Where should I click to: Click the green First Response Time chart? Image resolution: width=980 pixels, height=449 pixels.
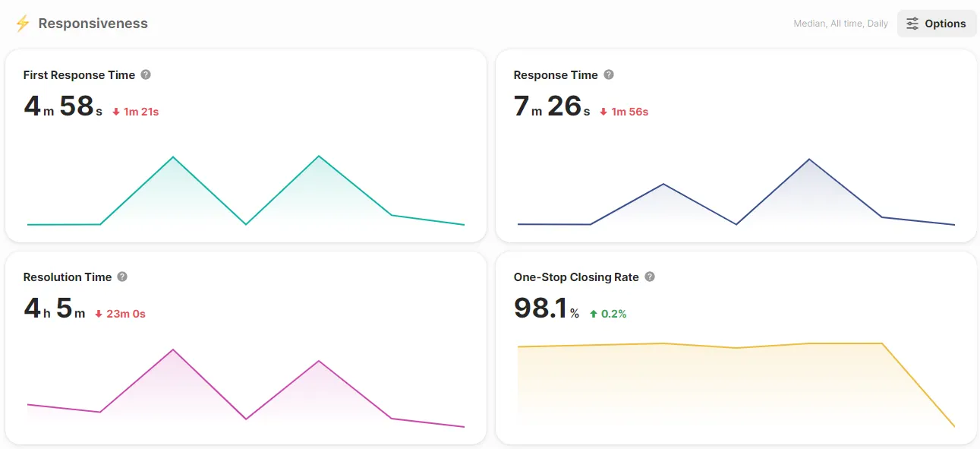tap(246, 190)
